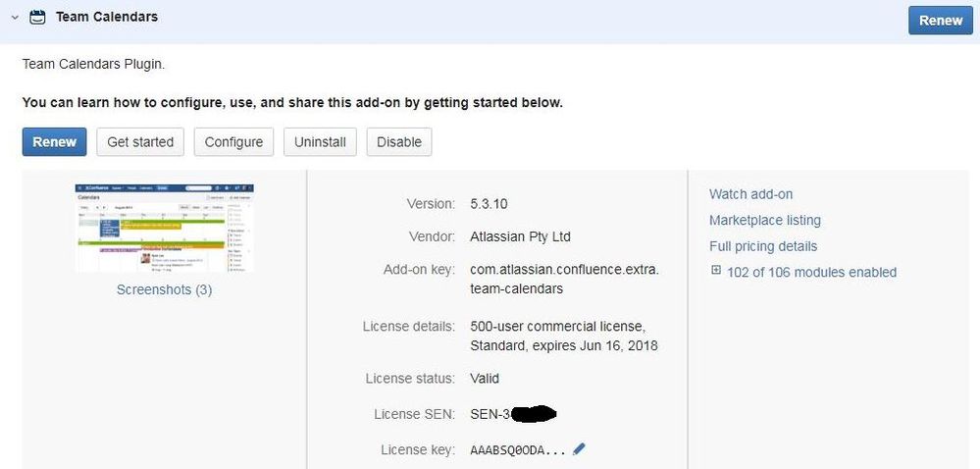
Task: Click the Watch add-on link
Action: [x=750, y=194]
